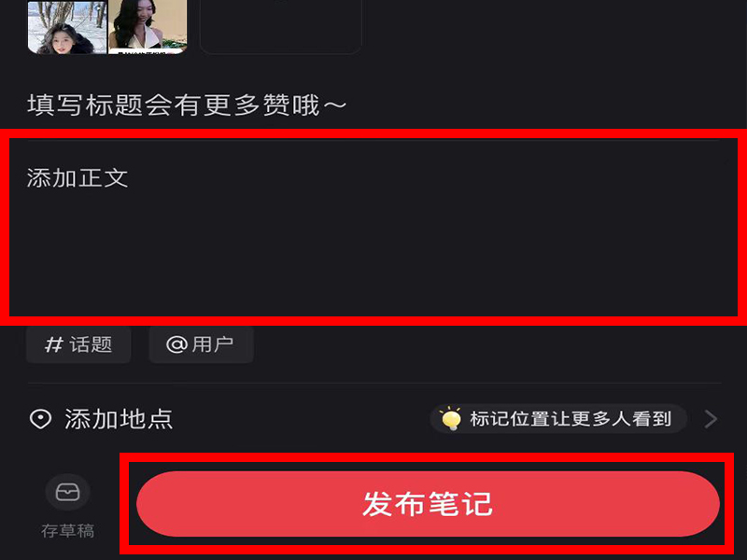747x560 pixels.
Task: Focus the 填写标题会有更多赞哦 title field
Action: point(374,105)
